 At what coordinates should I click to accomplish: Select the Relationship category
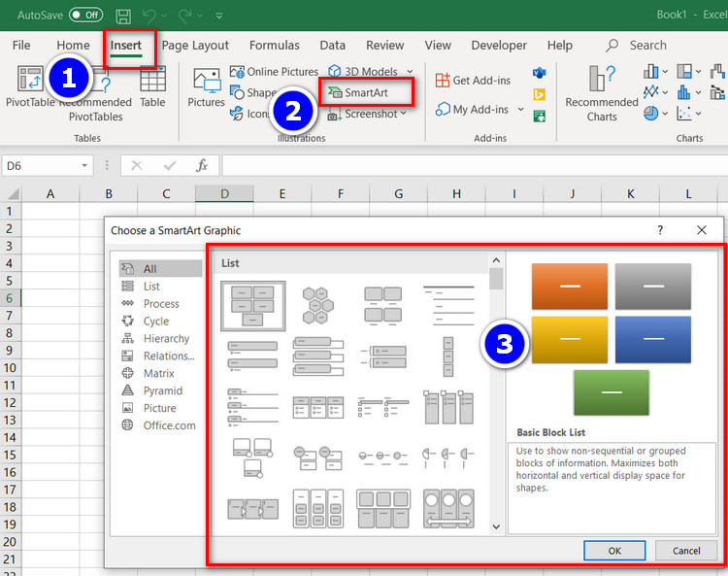[160, 356]
